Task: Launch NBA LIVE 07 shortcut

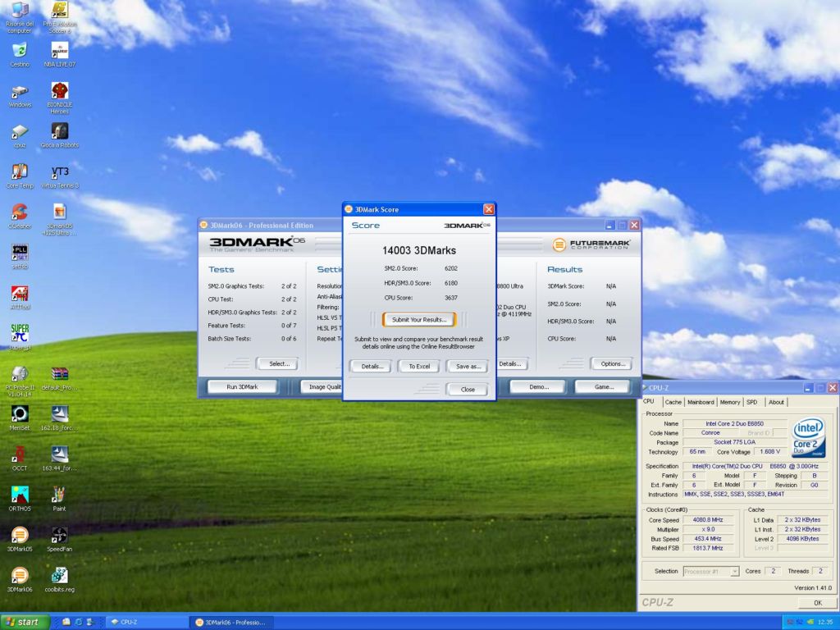Action: (59, 54)
